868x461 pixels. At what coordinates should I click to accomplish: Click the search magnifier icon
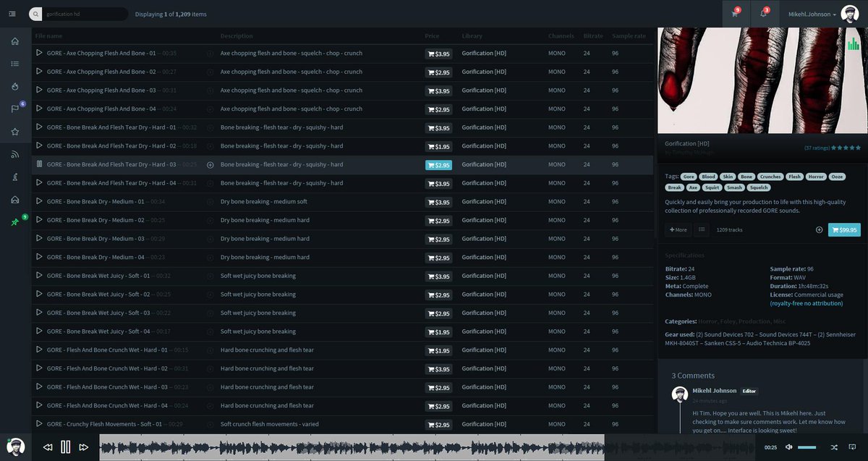[35, 14]
